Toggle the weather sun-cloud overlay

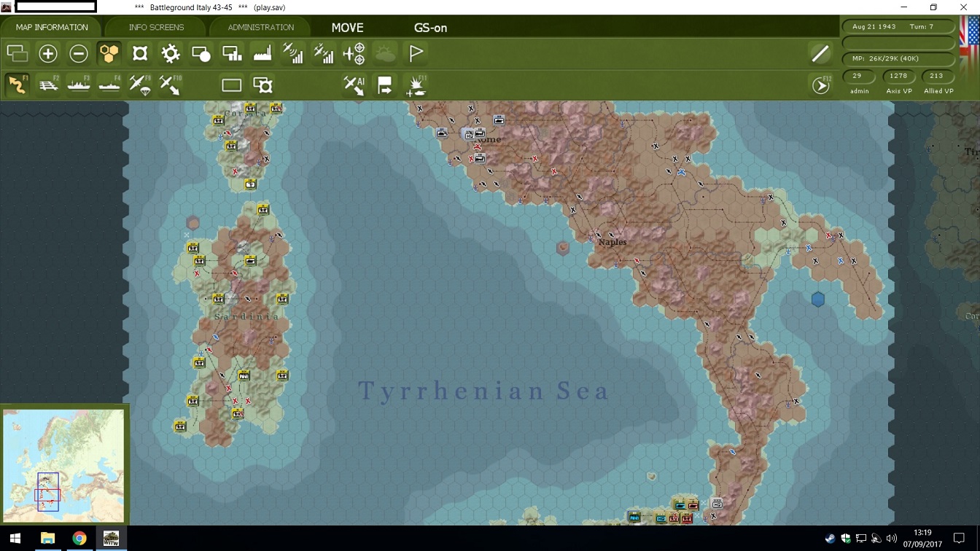click(x=385, y=53)
